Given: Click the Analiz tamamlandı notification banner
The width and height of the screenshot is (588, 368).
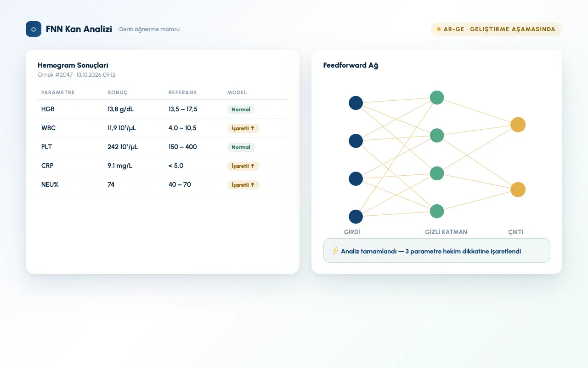Looking at the screenshot, I should tap(437, 251).
